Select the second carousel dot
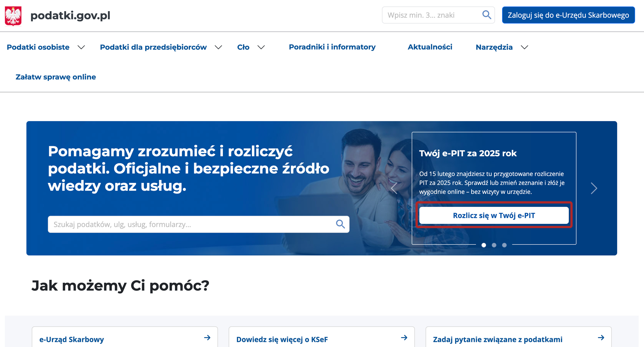This screenshot has width=644, height=347. tap(494, 245)
